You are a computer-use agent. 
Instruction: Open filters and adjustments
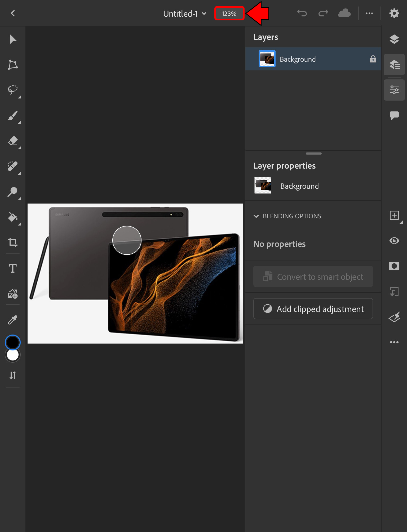(394, 317)
